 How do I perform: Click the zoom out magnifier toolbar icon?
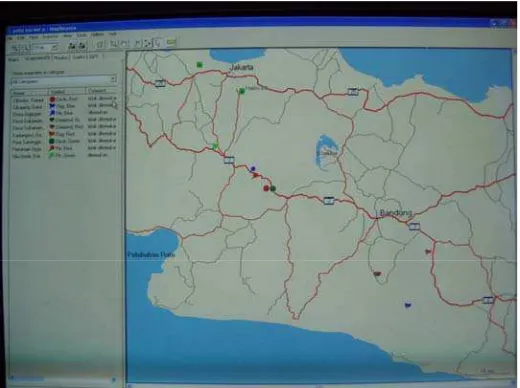(25, 48)
